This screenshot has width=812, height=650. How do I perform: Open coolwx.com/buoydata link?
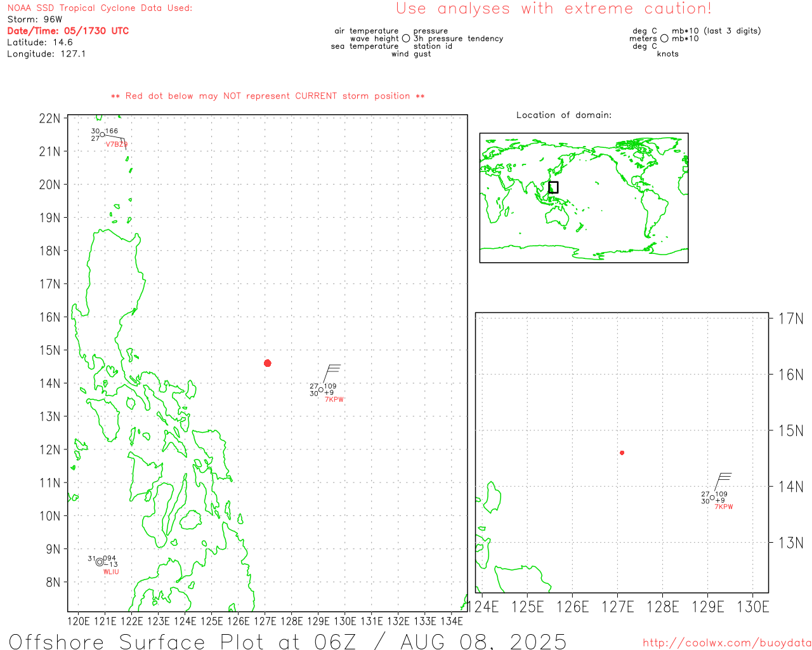pyautogui.click(x=727, y=643)
